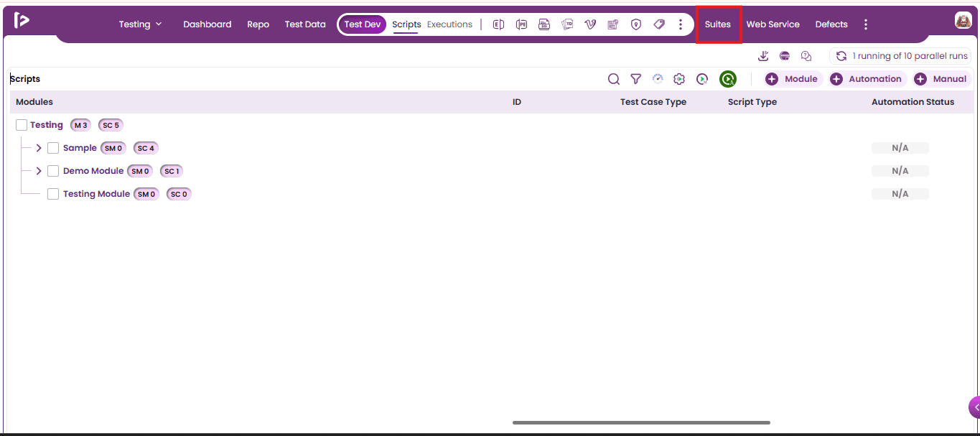Viewport: 980px width, 436px height.
Task: Click the SC 1 badge on Demo Module
Action: pos(172,171)
